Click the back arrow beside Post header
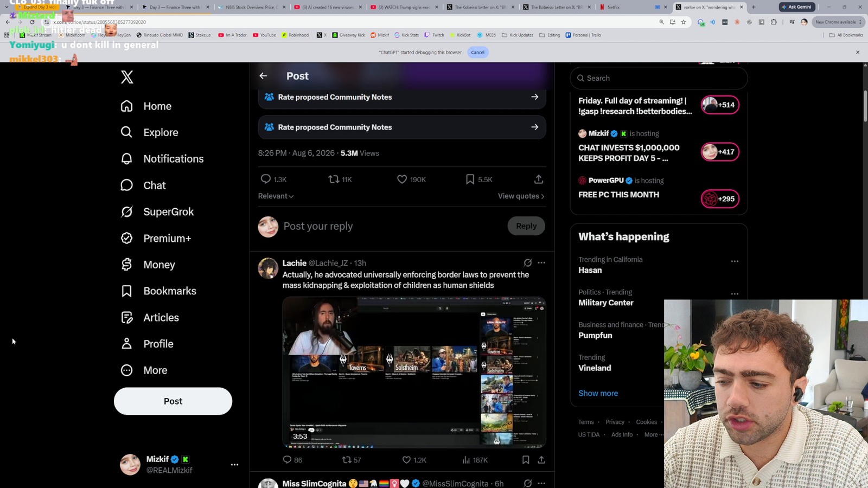This screenshot has height=488, width=868. pyautogui.click(x=263, y=76)
